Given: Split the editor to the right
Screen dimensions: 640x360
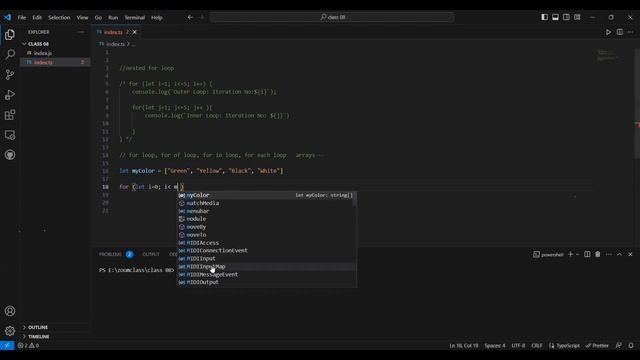Looking at the screenshot, I should click(620, 32).
